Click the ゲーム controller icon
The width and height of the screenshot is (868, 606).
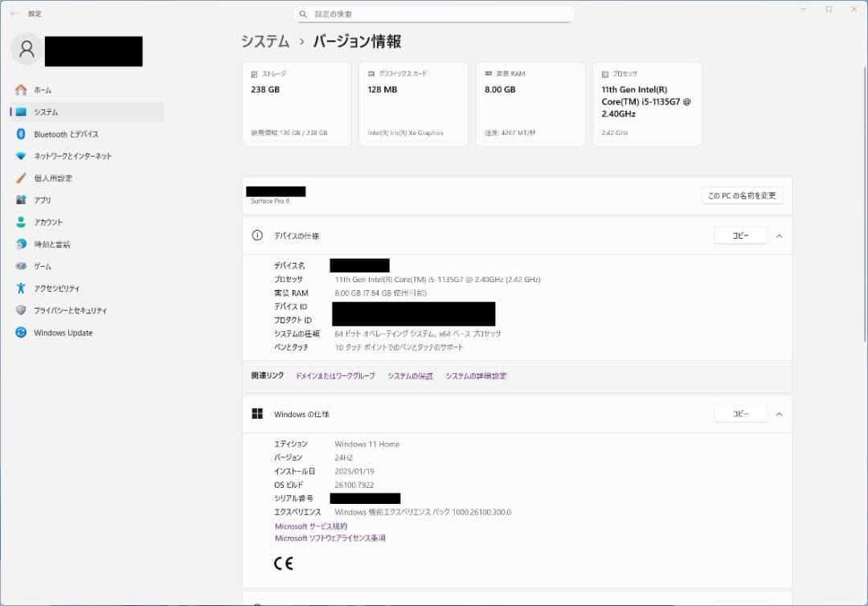tap(21, 266)
